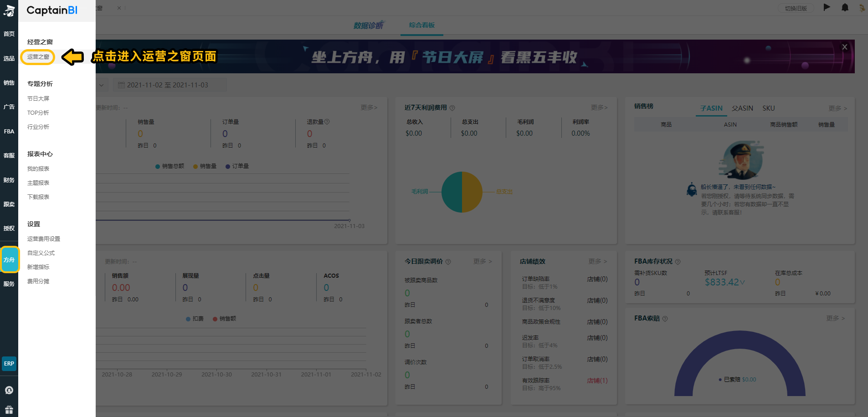
Task: Open notifications bell icon
Action: click(x=845, y=7)
